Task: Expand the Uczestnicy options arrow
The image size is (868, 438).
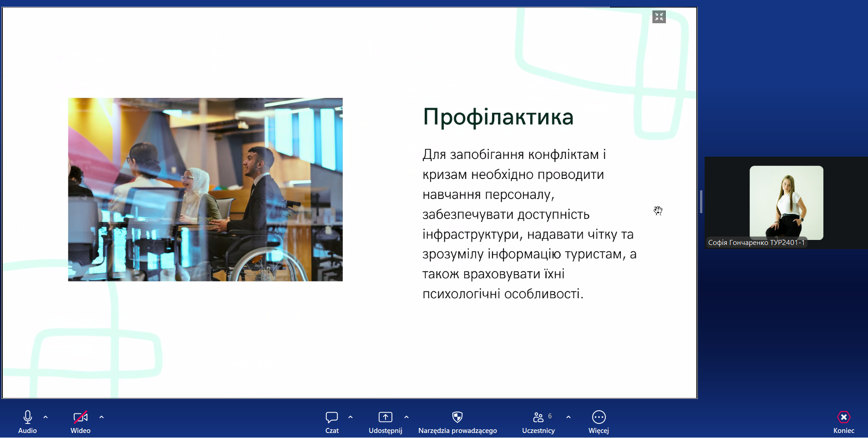Action: tap(569, 417)
